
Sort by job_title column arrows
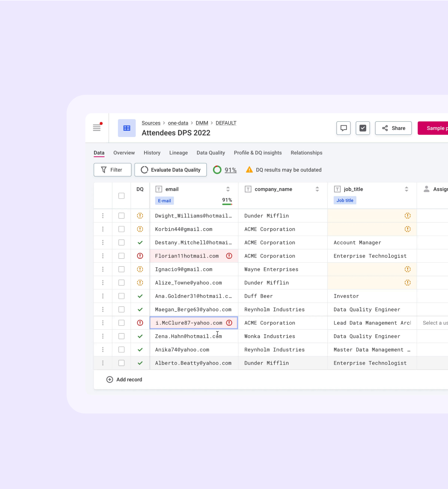[406, 189]
